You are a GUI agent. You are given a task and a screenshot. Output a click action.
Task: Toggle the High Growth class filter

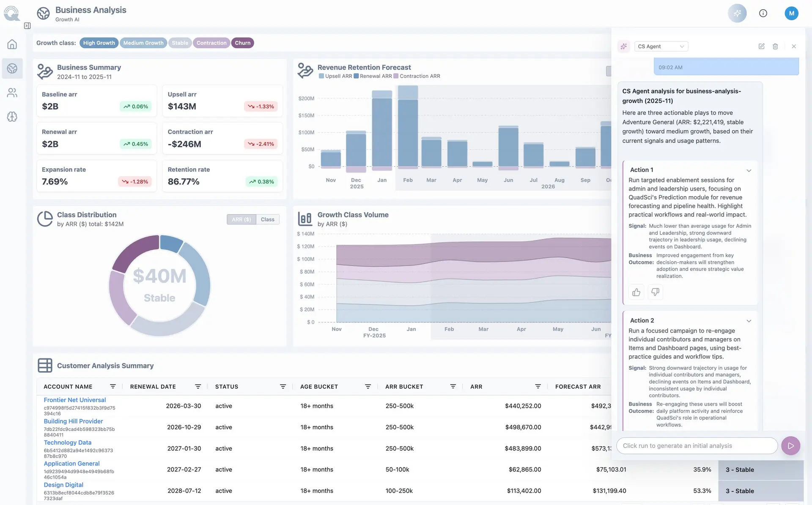pos(99,43)
